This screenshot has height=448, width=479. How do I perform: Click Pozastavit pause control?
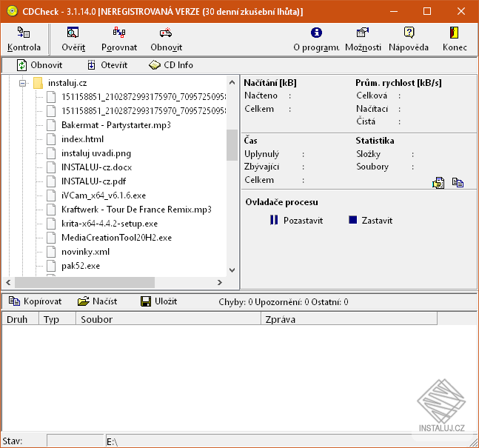pos(296,221)
